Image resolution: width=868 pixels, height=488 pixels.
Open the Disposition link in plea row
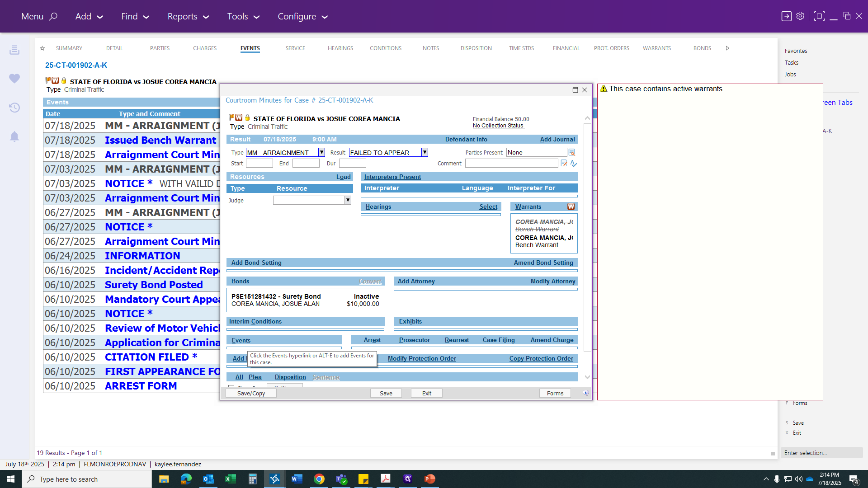[290, 377]
